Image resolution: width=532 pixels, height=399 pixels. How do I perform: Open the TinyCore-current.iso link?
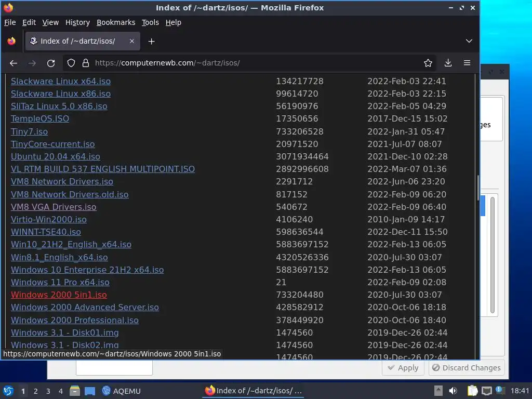coord(52,144)
